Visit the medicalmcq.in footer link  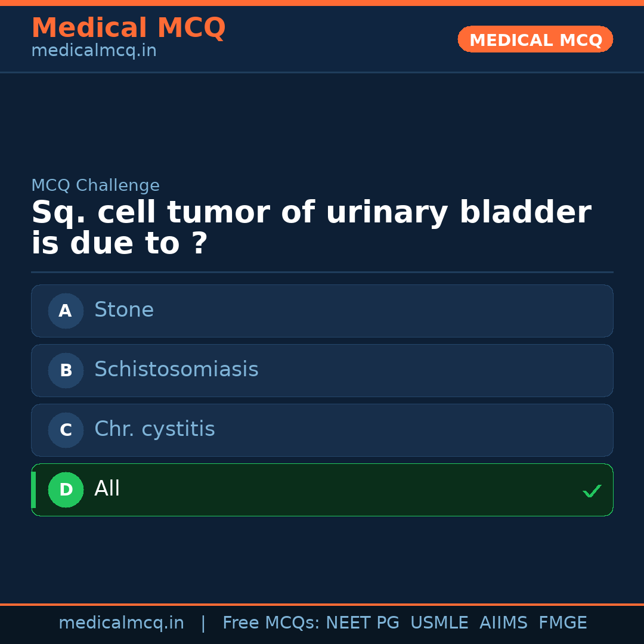pos(121,622)
